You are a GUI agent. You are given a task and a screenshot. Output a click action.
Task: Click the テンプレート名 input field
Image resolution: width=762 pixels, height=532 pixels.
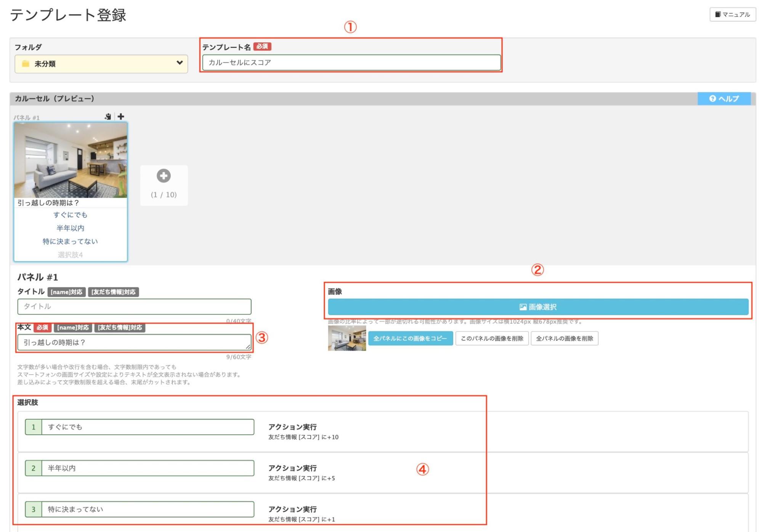[x=351, y=62]
